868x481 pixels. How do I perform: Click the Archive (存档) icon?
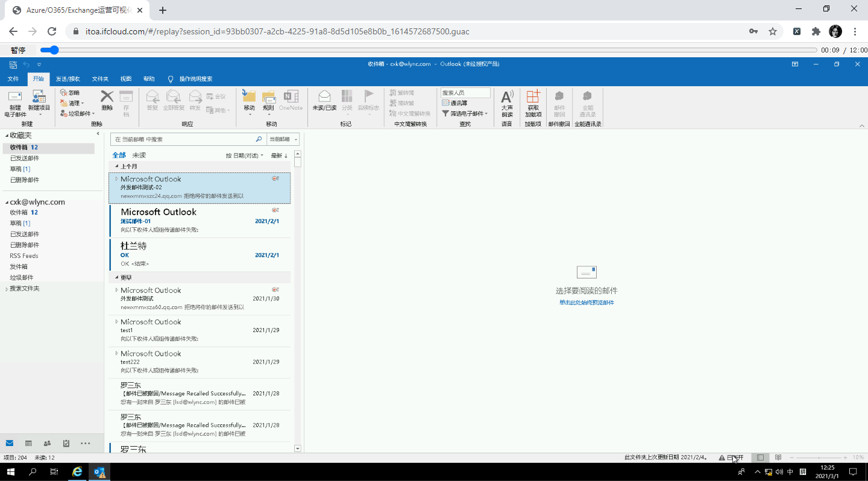126,96
